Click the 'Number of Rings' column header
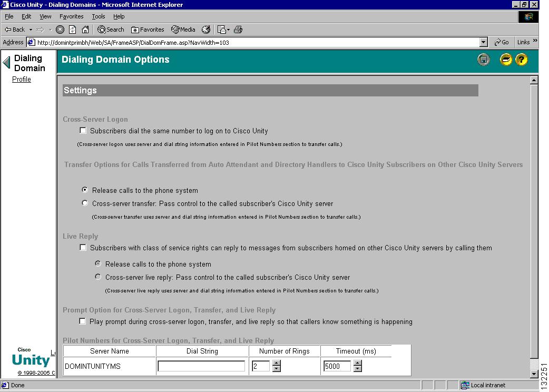Image resolution: width=549 pixels, height=392 pixels. click(285, 351)
